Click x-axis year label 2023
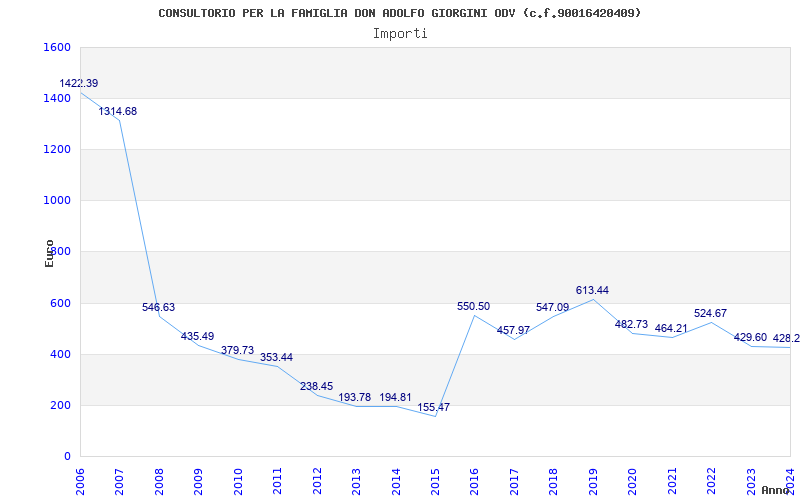Image resolution: width=800 pixels, height=500 pixels. 752,482
